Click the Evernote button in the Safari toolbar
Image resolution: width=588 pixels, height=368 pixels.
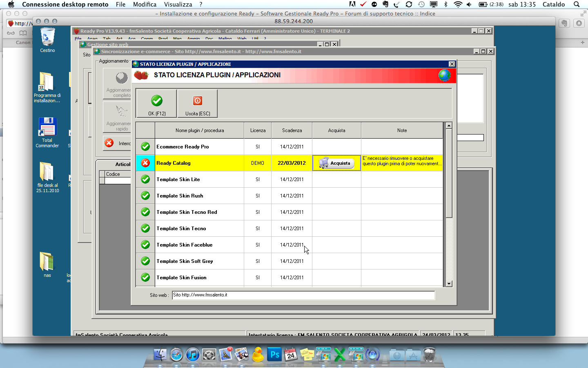click(x=564, y=23)
